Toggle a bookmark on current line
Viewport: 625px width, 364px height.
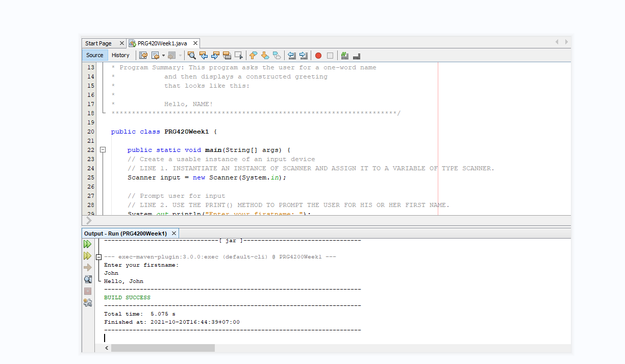click(277, 55)
